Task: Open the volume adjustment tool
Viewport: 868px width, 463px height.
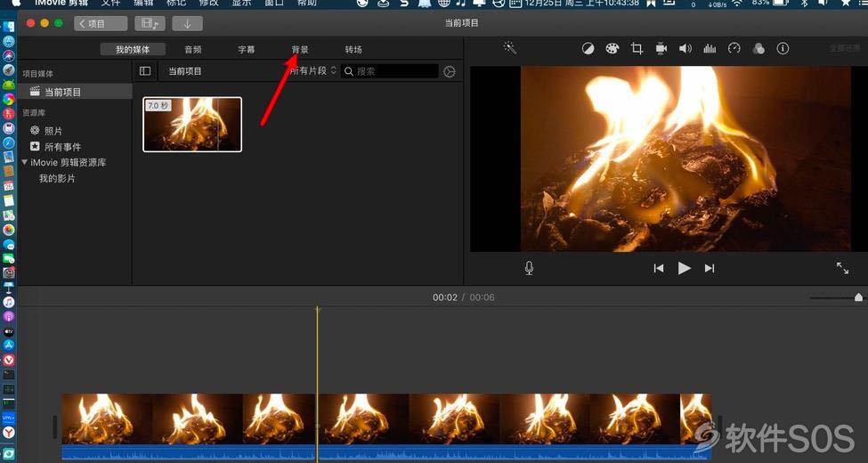Action: point(685,49)
